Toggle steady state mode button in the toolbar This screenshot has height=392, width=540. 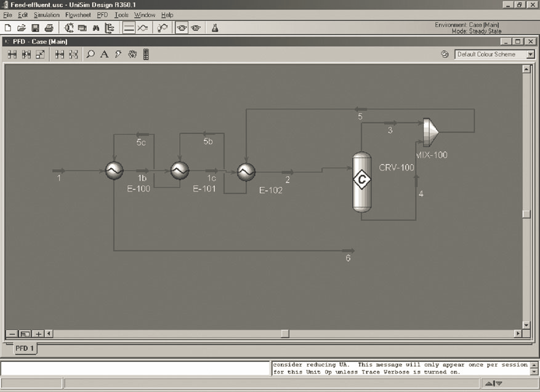(129, 28)
